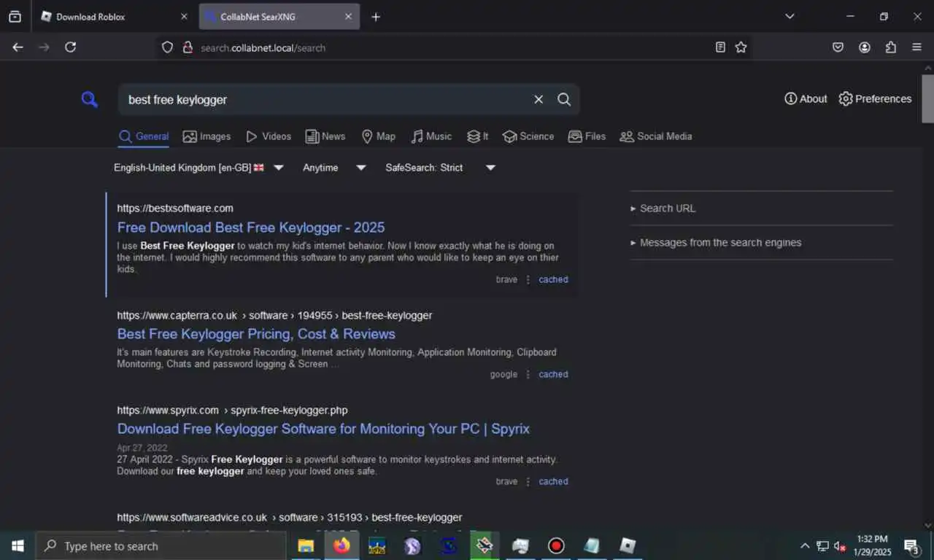The image size is (934, 560).
Task: Open cached version of Spyrix result
Action: (553, 481)
